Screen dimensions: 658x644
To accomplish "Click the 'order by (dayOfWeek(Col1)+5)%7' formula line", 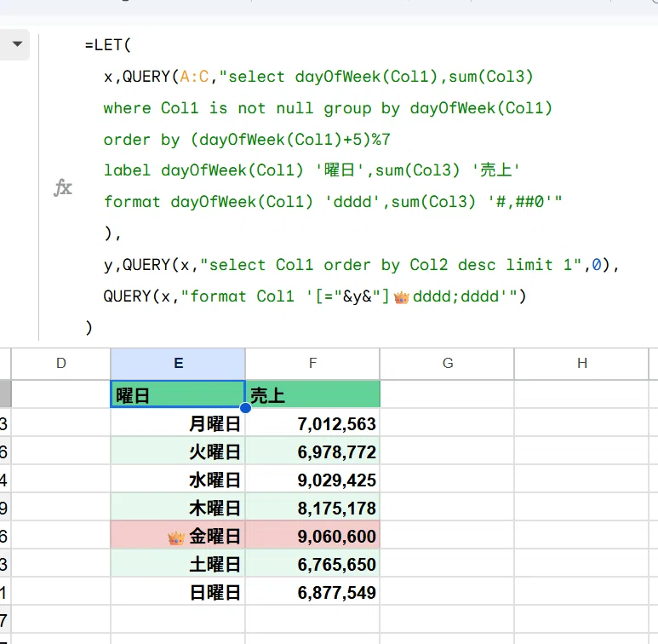I will tap(247, 140).
